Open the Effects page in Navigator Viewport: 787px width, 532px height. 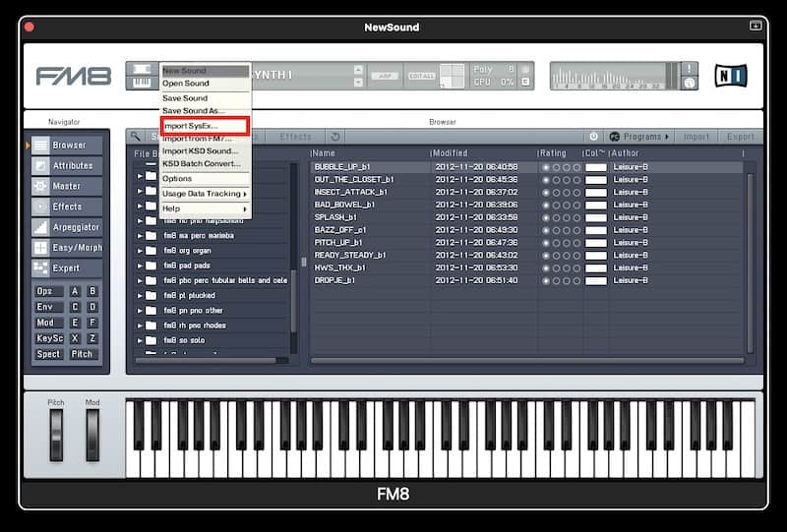66,207
